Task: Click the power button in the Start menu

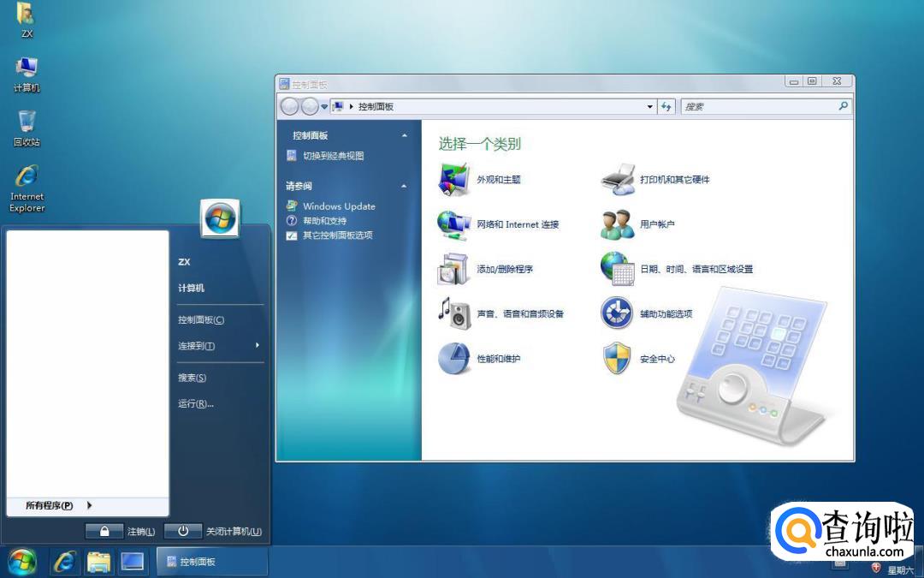Action: [183, 531]
